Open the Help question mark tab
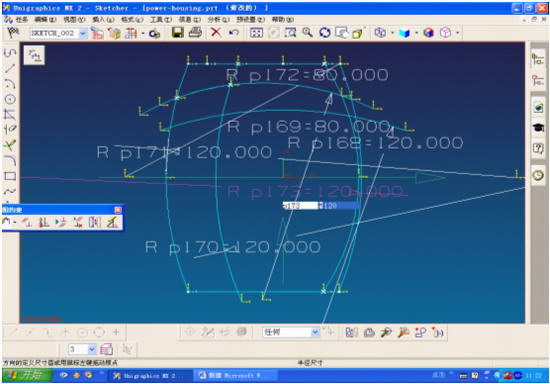Image resolution: width=550 pixels, height=384 pixels. click(x=538, y=148)
